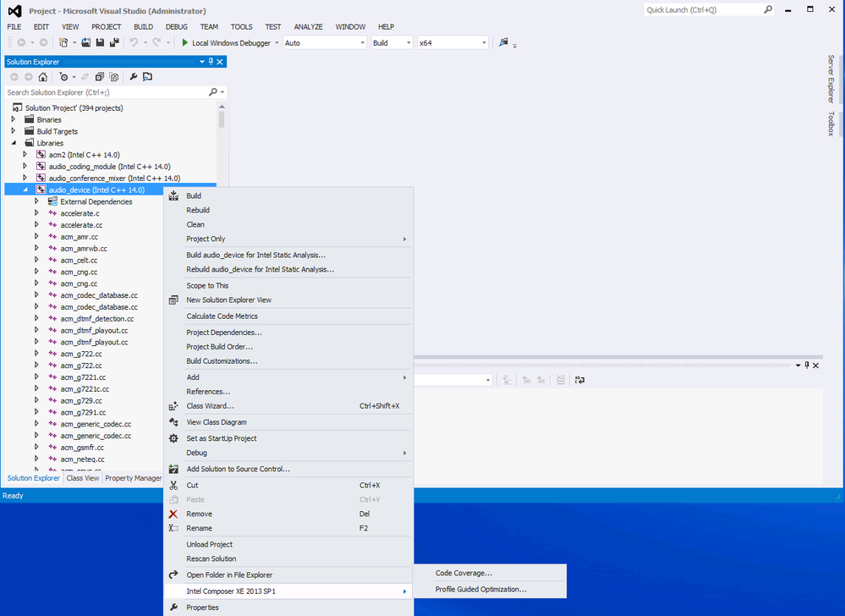Expand the audio_coding_module project node
This screenshot has height=616, width=845.
(25, 166)
